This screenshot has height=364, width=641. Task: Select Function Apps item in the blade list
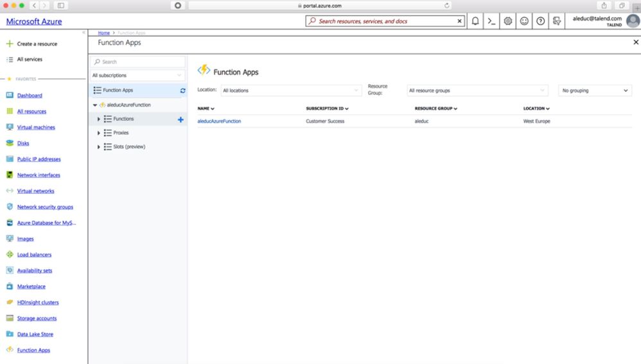coord(137,91)
